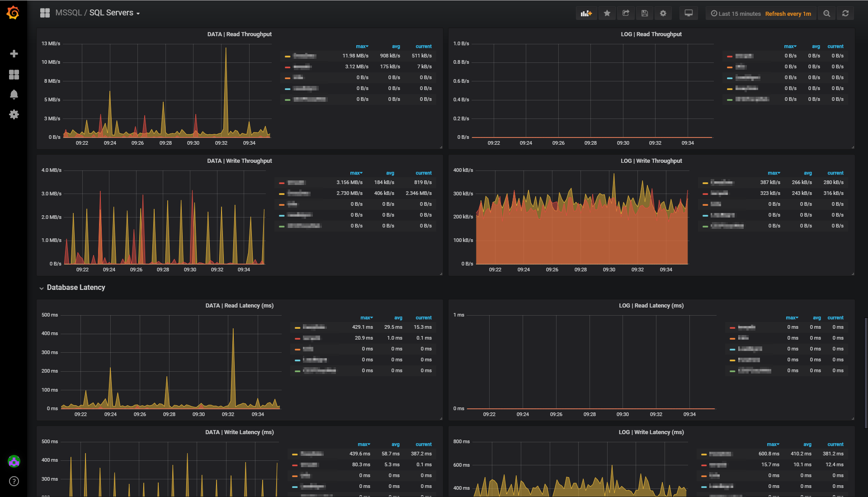Collapse the Database Latency row
This screenshot has width=868, height=497.
(75, 288)
